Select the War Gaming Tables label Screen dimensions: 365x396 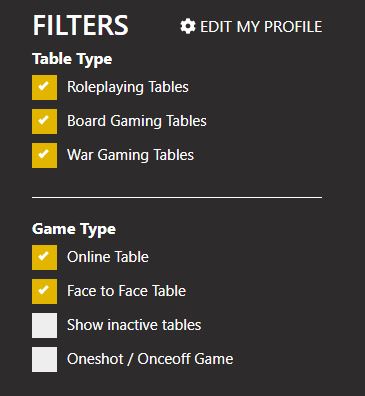(x=130, y=155)
